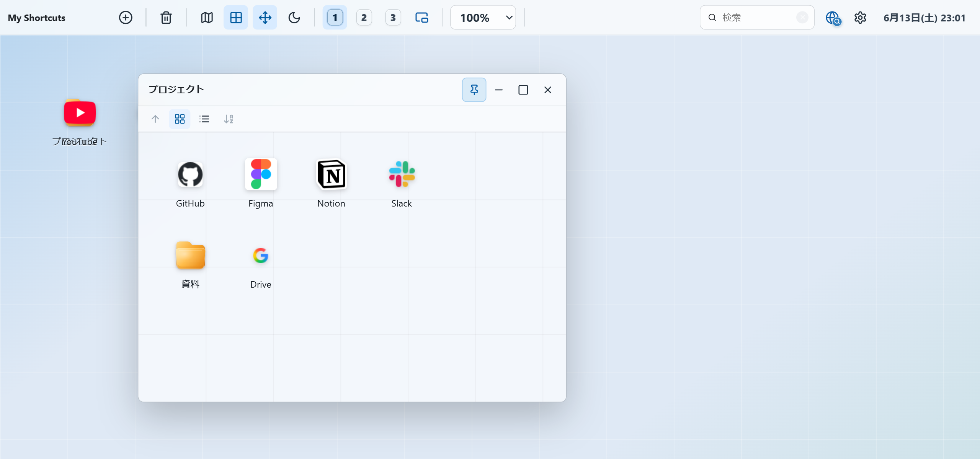Viewport: 980px width, 459px height.
Task: Toggle the grid layout button
Action: pyautogui.click(x=236, y=18)
